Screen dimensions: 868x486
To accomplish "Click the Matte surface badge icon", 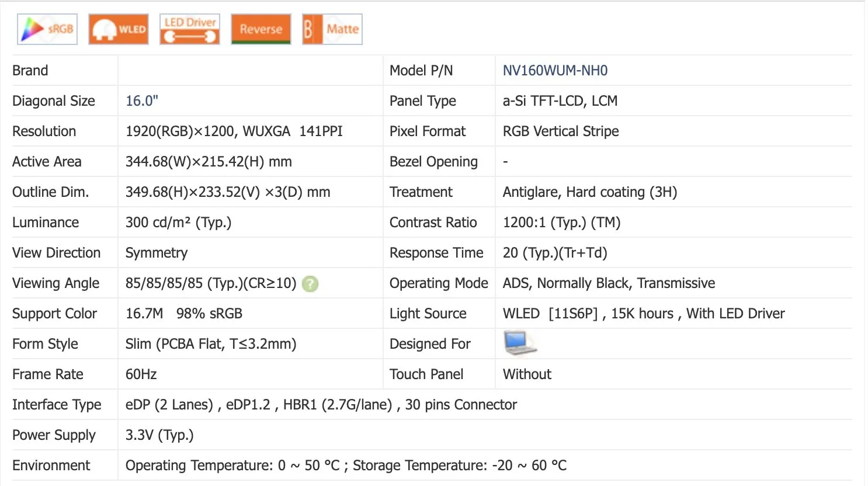I will [x=332, y=29].
